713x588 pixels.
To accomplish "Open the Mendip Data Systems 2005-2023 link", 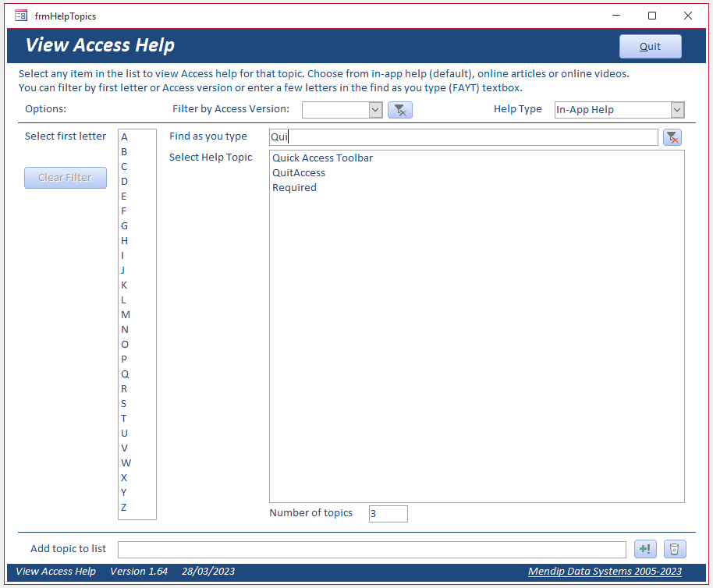I will click(x=605, y=571).
